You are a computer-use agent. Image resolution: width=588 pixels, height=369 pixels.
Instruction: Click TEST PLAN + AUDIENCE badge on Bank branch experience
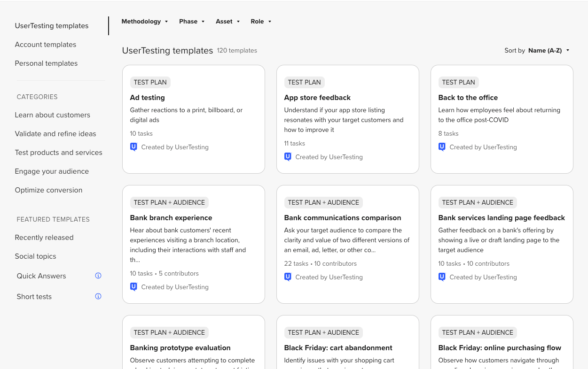click(169, 202)
